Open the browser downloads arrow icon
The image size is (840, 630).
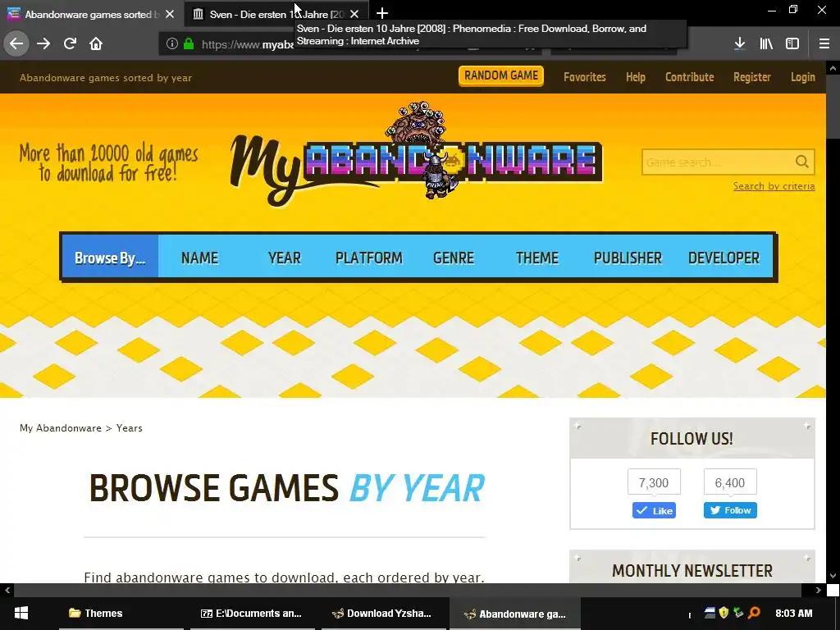coord(739,44)
